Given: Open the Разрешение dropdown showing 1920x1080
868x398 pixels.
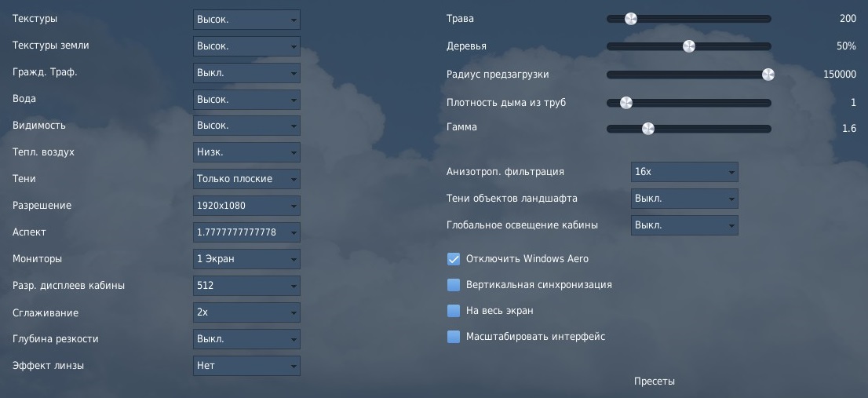Looking at the screenshot, I should click(246, 206).
